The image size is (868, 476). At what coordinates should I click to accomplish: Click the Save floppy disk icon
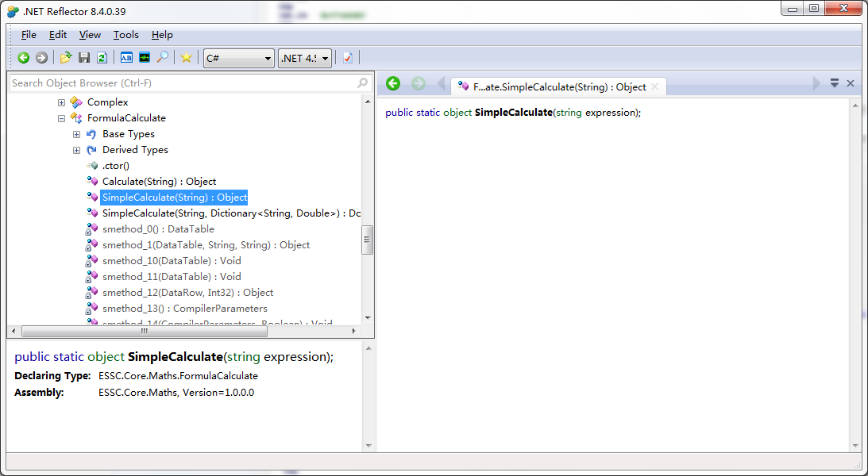tap(84, 57)
